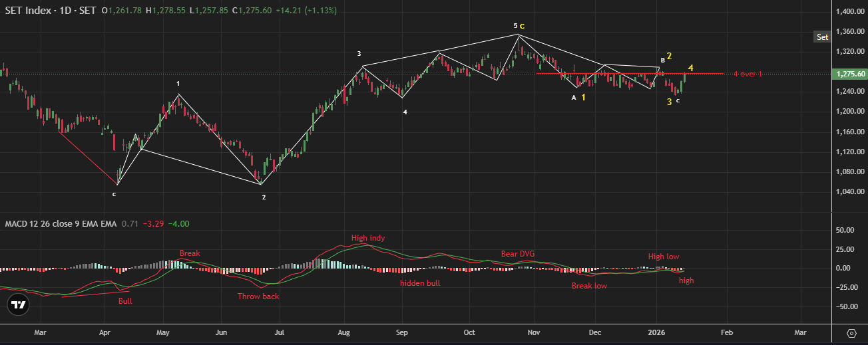The height and width of the screenshot is (345, 868).
Task: Click the 'Break low' annotation
Action: pos(589,286)
